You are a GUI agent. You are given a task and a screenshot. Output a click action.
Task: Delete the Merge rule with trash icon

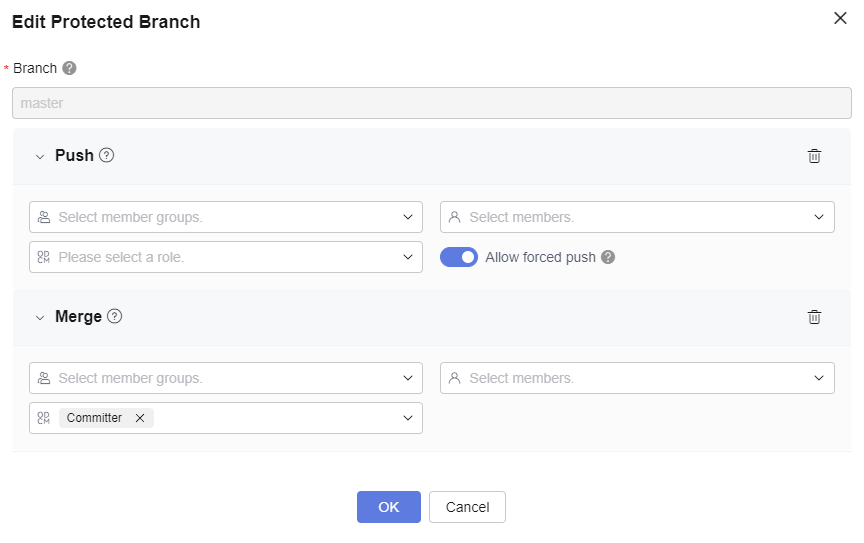click(x=815, y=317)
